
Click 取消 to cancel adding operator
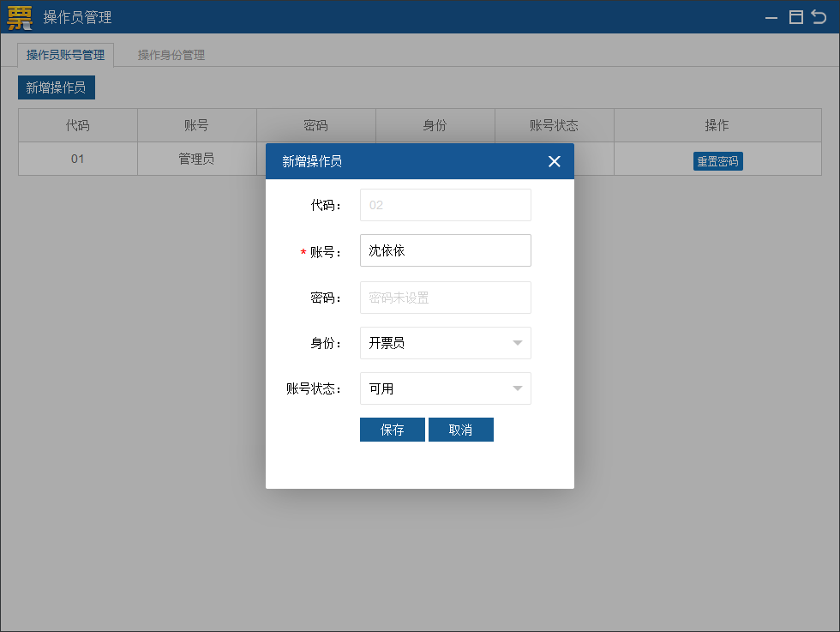tap(460, 430)
